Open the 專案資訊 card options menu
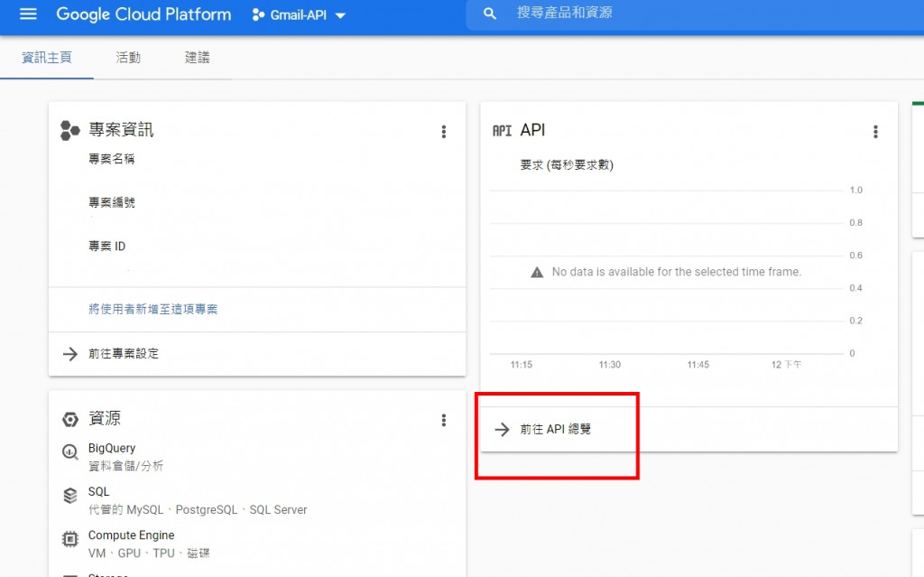 [444, 132]
